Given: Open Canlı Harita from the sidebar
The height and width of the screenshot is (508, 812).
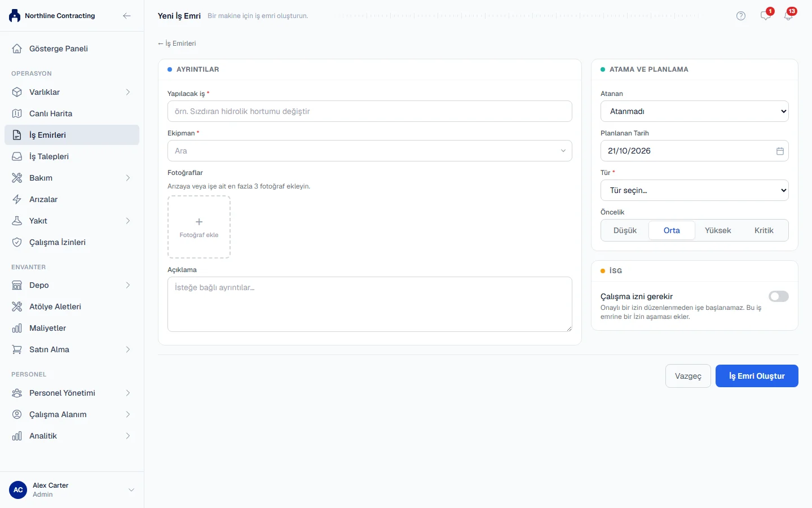Looking at the screenshot, I should pos(72,113).
